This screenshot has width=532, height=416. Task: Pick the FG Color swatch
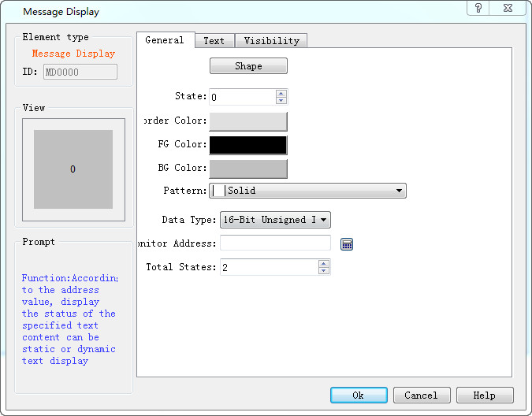(x=248, y=145)
